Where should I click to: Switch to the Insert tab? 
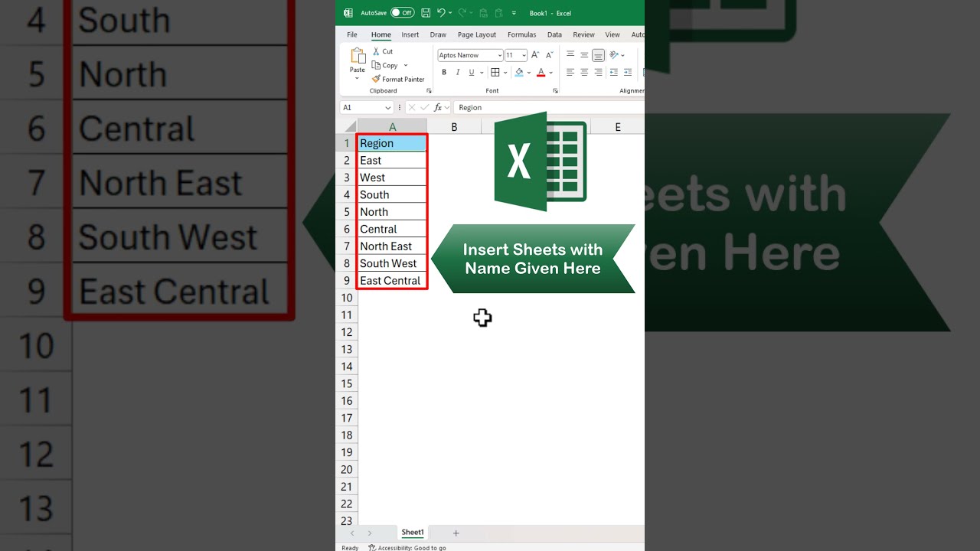click(x=410, y=34)
